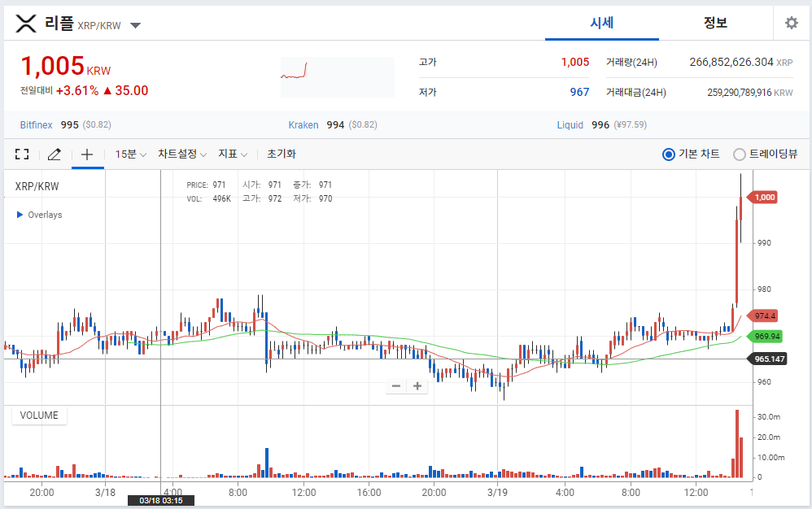This screenshot has width=812, height=509.
Task: Open the 차트설정 dropdown
Action: (182, 154)
